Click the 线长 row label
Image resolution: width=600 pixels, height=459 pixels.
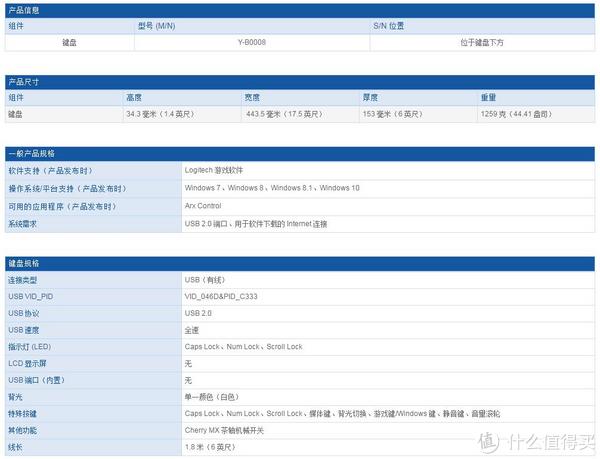click(15, 447)
